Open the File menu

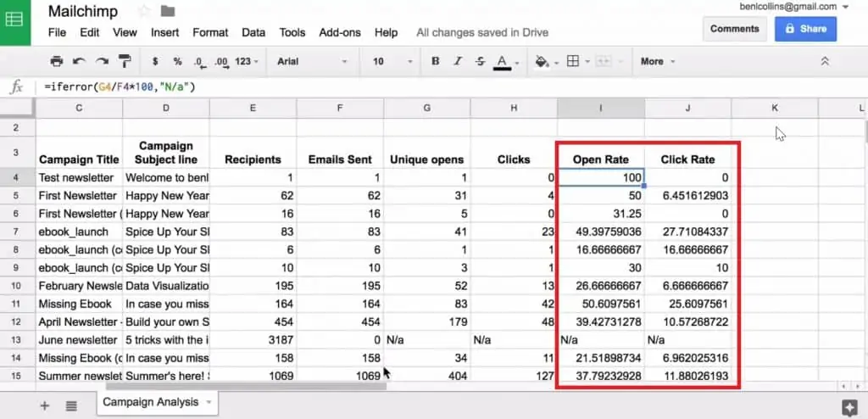pyautogui.click(x=57, y=33)
